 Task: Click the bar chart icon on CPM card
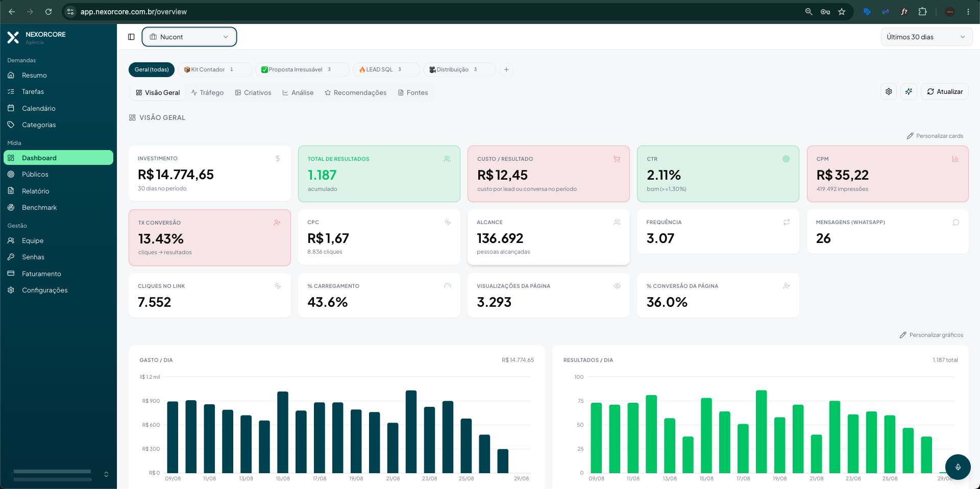[x=955, y=159]
